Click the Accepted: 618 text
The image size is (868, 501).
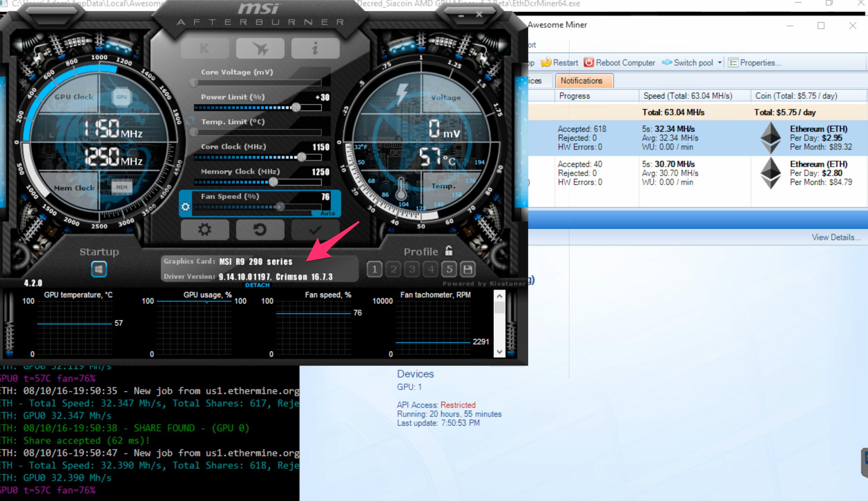[x=582, y=129]
